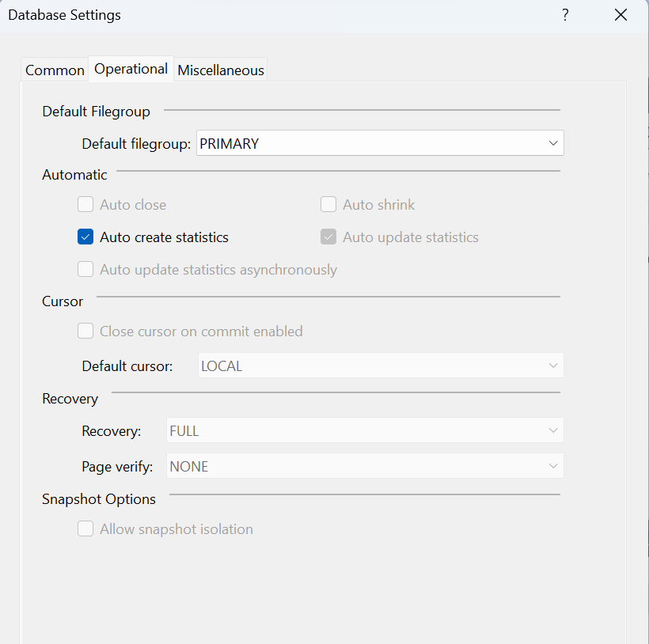Click the Database Settings title bar text
The height and width of the screenshot is (644, 649).
[64, 14]
